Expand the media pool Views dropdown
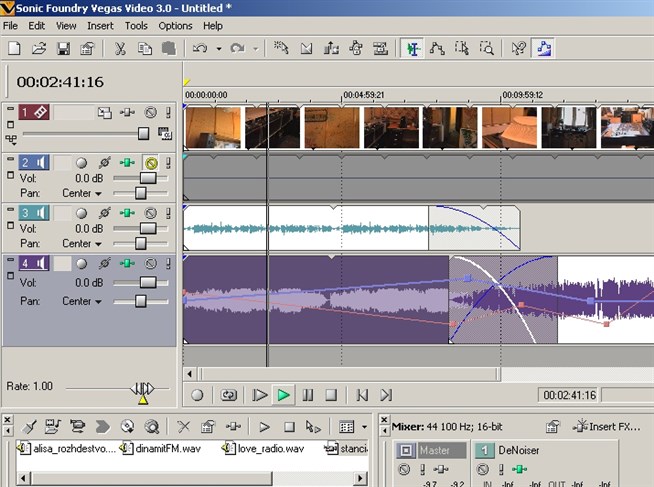 pos(366,426)
